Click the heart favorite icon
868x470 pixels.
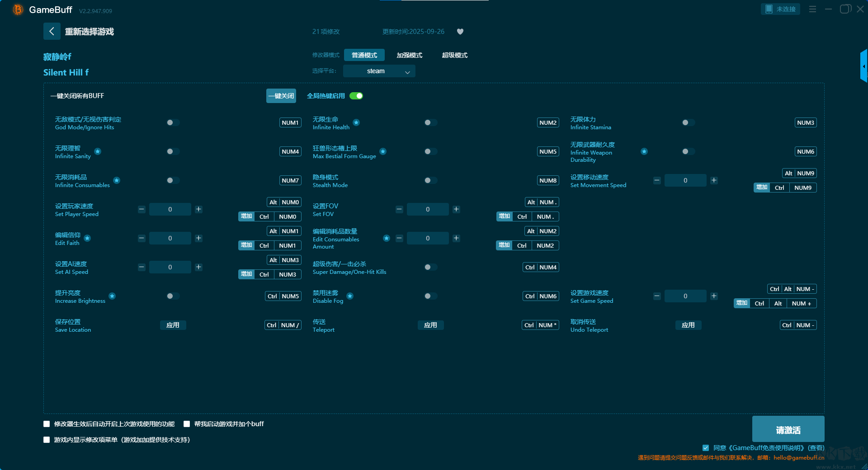[460, 32]
